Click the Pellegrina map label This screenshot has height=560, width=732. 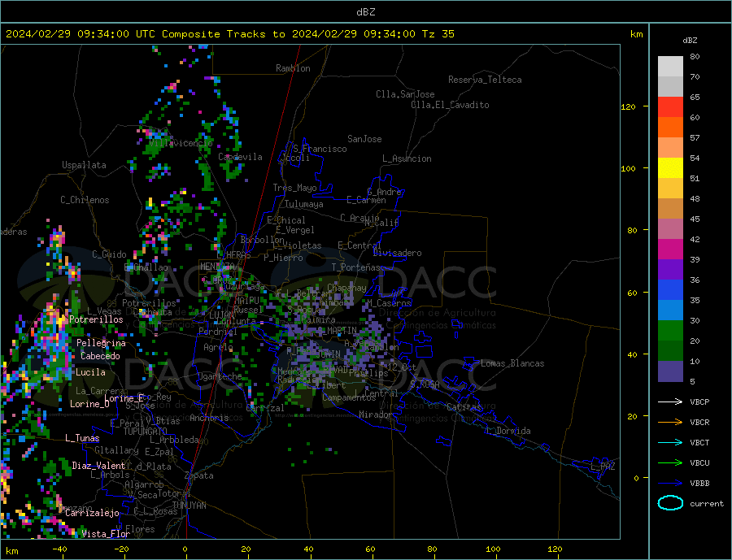102,343
